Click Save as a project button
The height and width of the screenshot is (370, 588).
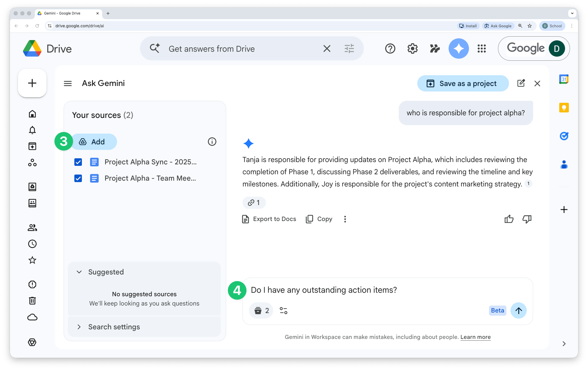(x=463, y=84)
